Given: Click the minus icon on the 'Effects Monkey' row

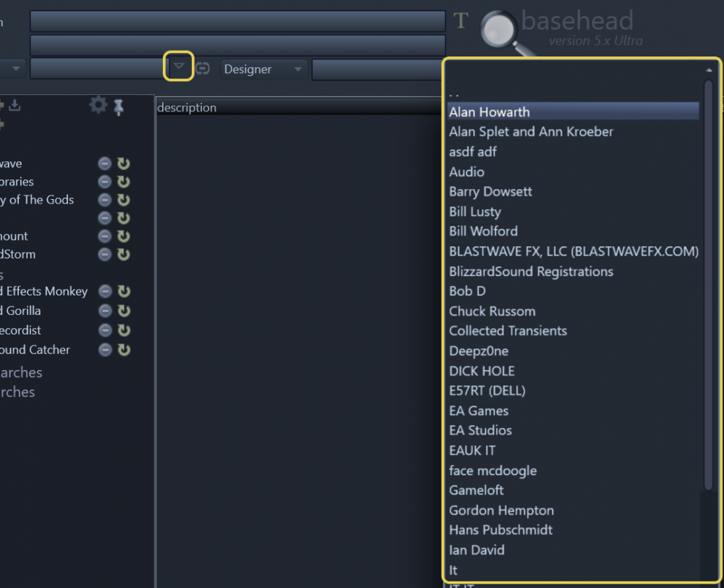Looking at the screenshot, I should [x=105, y=291].
